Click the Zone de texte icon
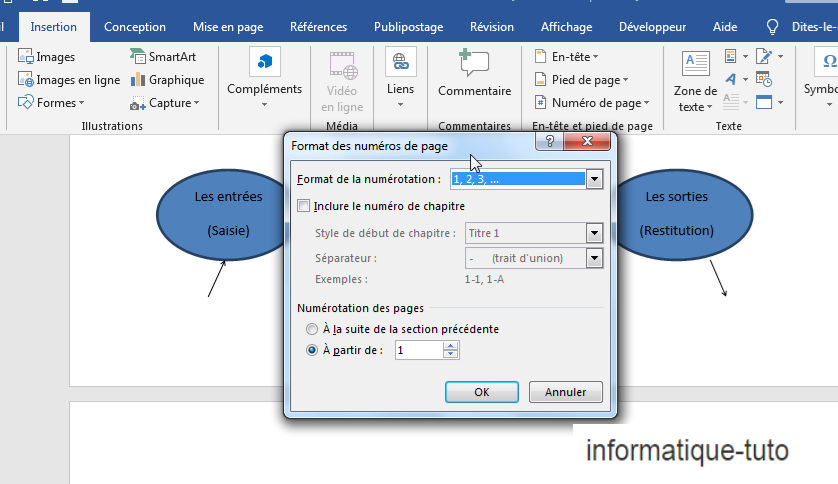838x484 pixels. tap(695, 65)
